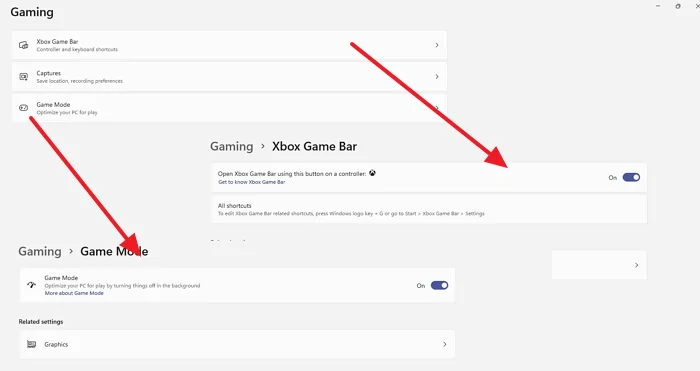Open Graphics settings chevron

pyautogui.click(x=445, y=344)
